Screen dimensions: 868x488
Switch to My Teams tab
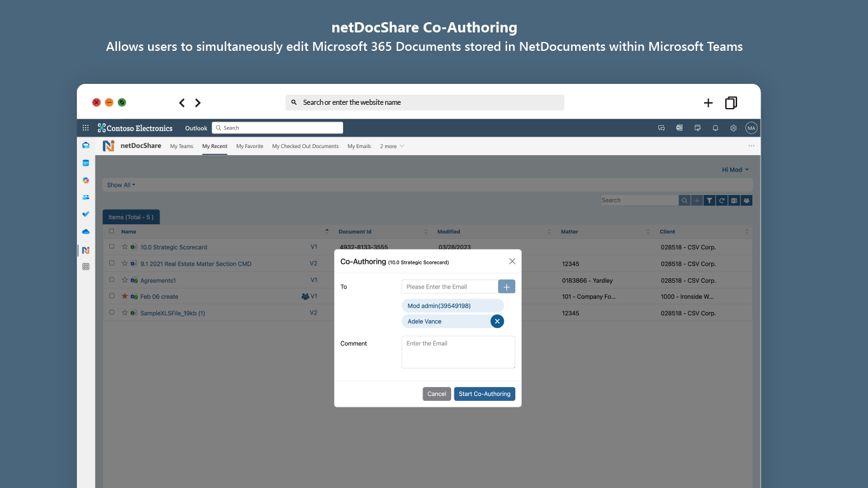(182, 146)
